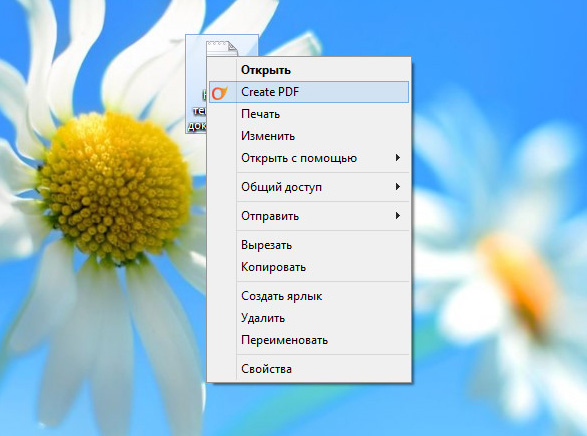Screen dimensions: 587x436
Task: Expand the Открыть с помощью arrow
Action: pyautogui.click(x=398, y=158)
